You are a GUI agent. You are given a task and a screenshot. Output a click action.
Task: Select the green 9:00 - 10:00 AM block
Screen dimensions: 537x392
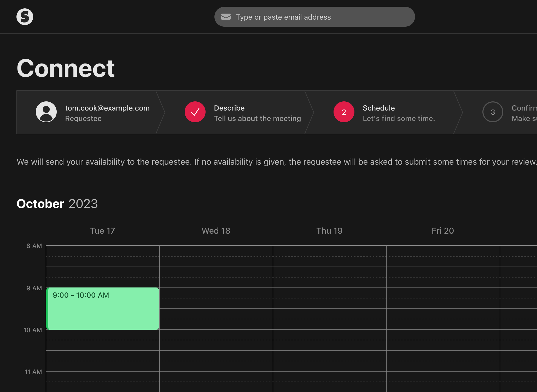click(x=103, y=308)
